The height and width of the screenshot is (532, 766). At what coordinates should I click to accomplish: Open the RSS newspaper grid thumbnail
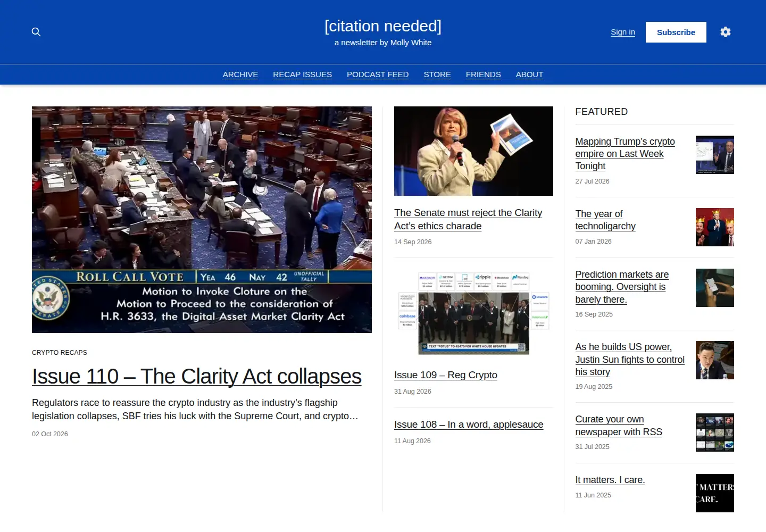pos(715,433)
